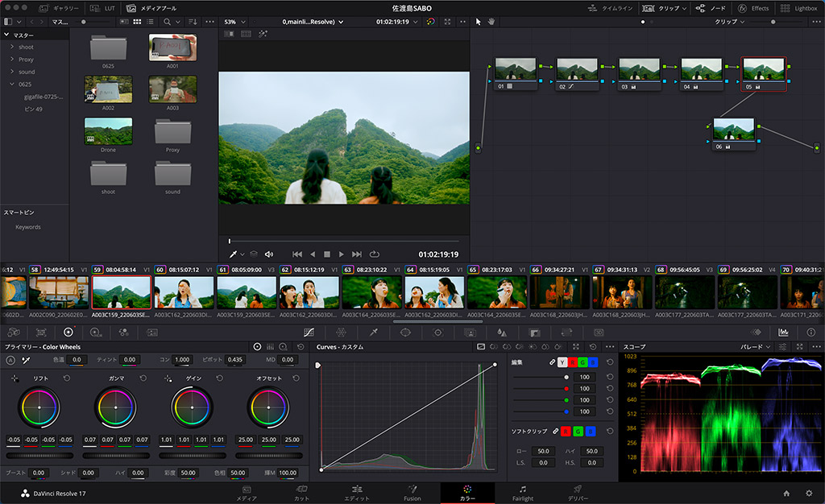Click the auto balance A button
This screenshot has height=504, width=825.
[x=10, y=360]
